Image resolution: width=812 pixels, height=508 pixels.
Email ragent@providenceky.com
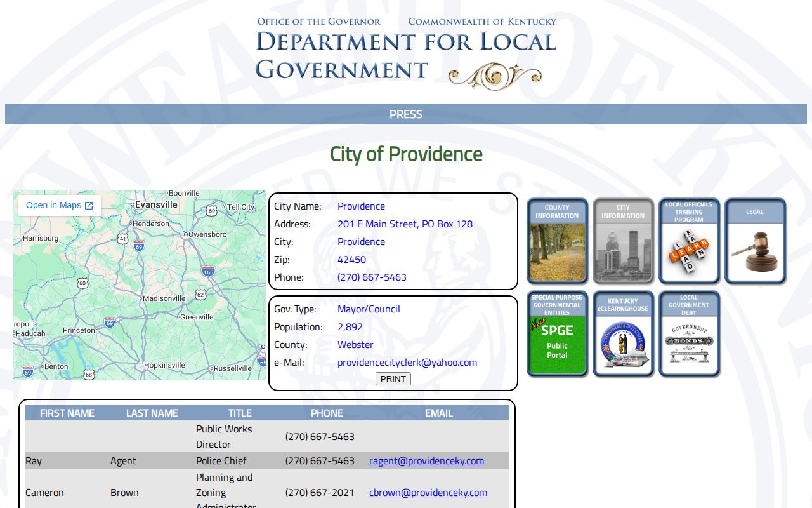point(426,460)
